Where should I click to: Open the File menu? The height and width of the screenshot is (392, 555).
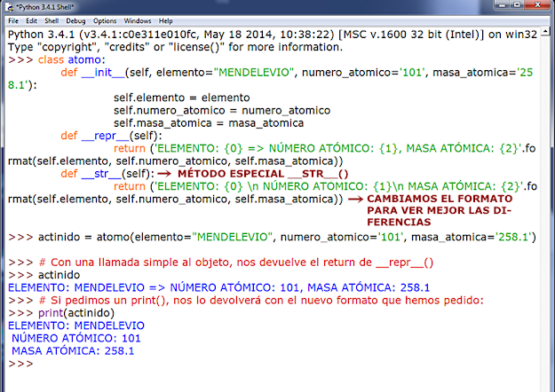(13, 21)
